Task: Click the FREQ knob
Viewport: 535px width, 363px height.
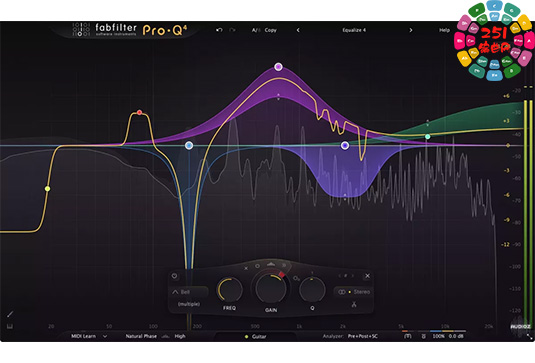Action: 230,290
